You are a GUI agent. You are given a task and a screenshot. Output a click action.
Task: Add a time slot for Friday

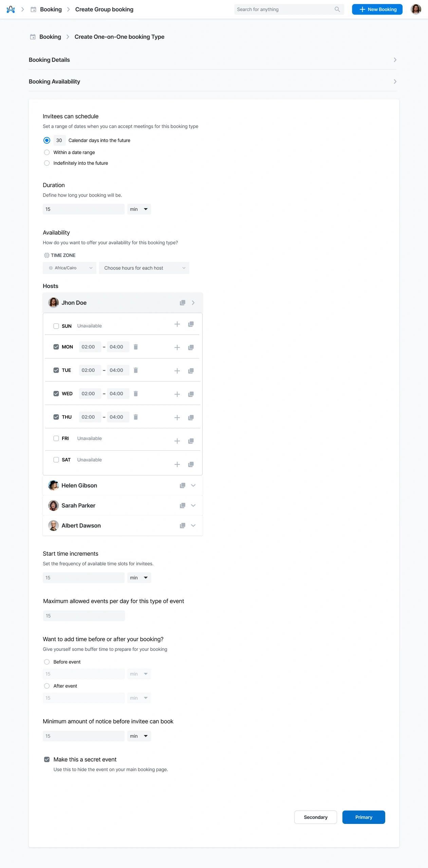177,441
